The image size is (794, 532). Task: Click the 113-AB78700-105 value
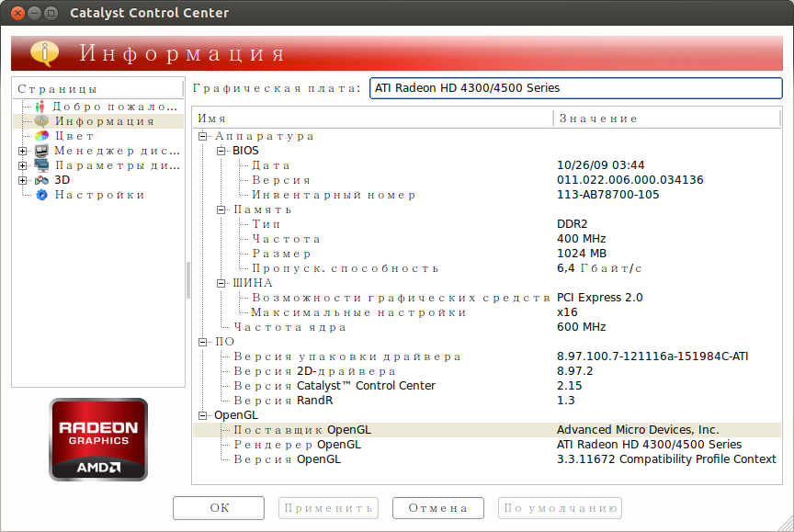tap(607, 195)
